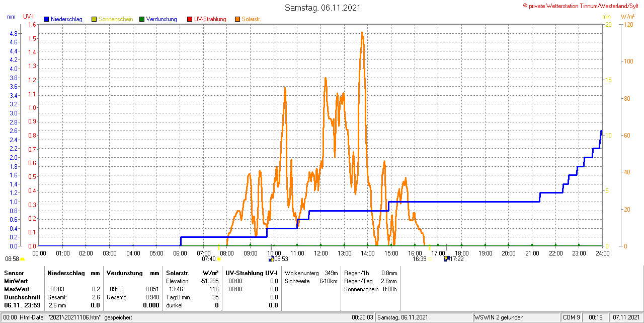The image size is (644, 323).
Task: Select the Niederschlag legend label
Action: pyautogui.click(x=66, y=19)
